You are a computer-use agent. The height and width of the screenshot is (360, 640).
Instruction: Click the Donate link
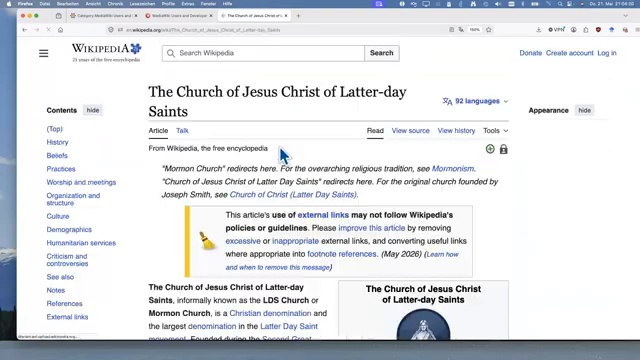[x=530, y=53]
